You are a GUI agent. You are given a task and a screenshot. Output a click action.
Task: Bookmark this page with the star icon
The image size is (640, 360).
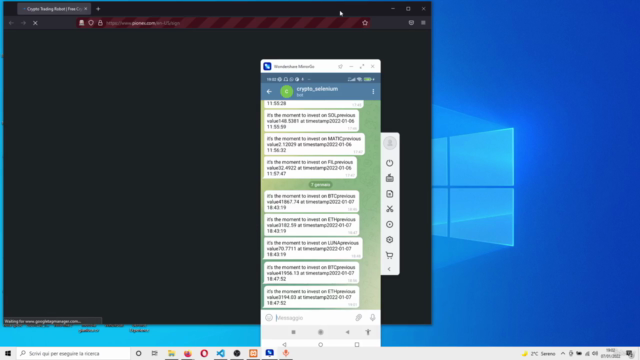point(365,23)
